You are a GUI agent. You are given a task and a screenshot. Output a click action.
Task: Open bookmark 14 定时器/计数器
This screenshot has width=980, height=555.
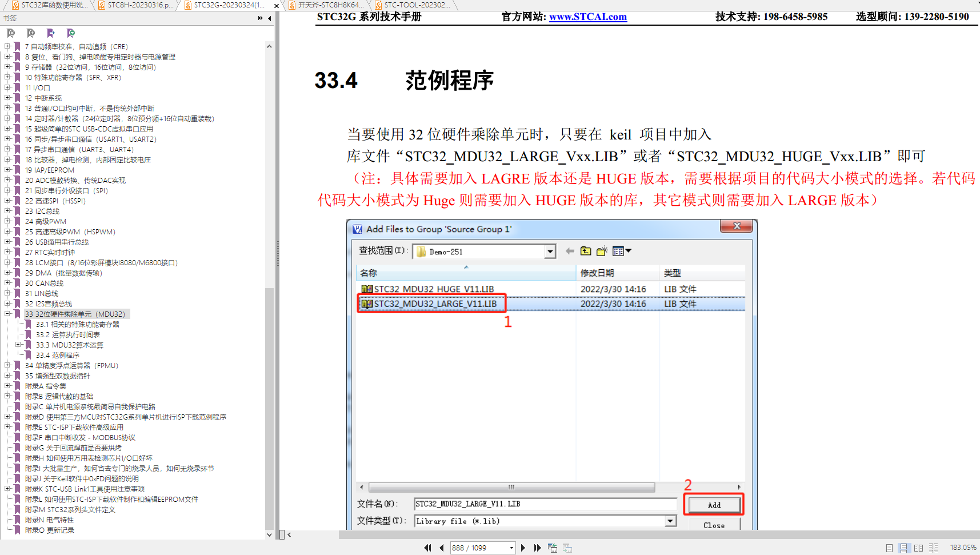[x=119, y=118]
